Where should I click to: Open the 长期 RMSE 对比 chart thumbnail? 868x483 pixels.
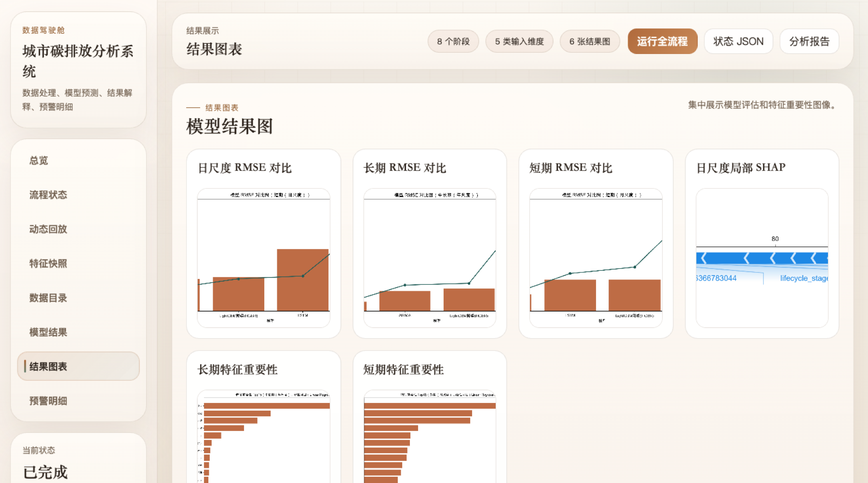(x=430, y=258)
